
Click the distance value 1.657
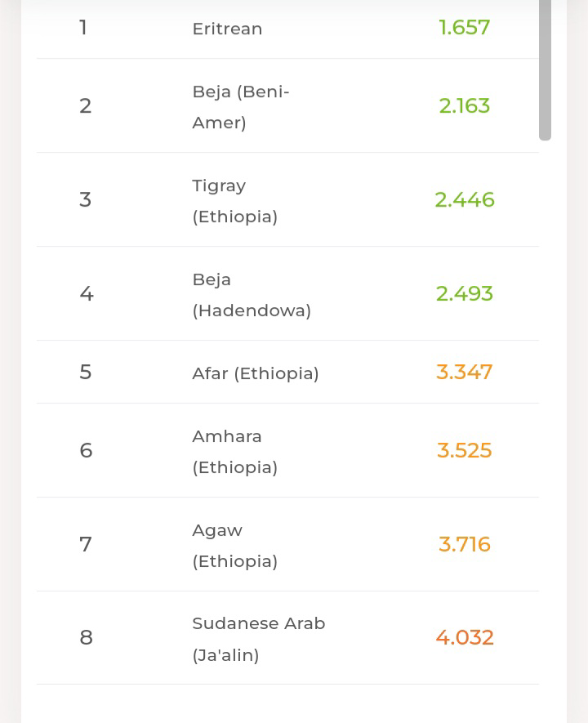click(x=464, y=28)
